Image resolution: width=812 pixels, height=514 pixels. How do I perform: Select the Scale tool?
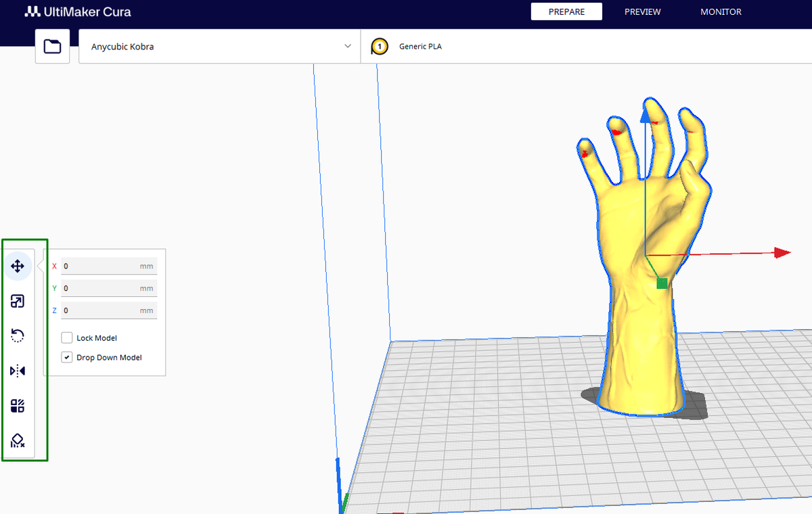(x=17, y=301)
